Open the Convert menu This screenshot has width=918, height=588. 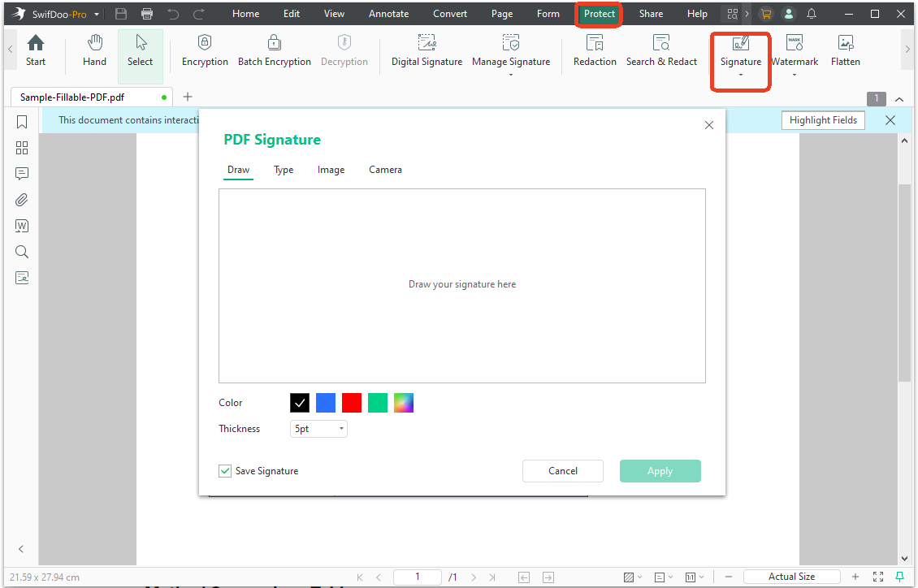(x=450, y=14)
